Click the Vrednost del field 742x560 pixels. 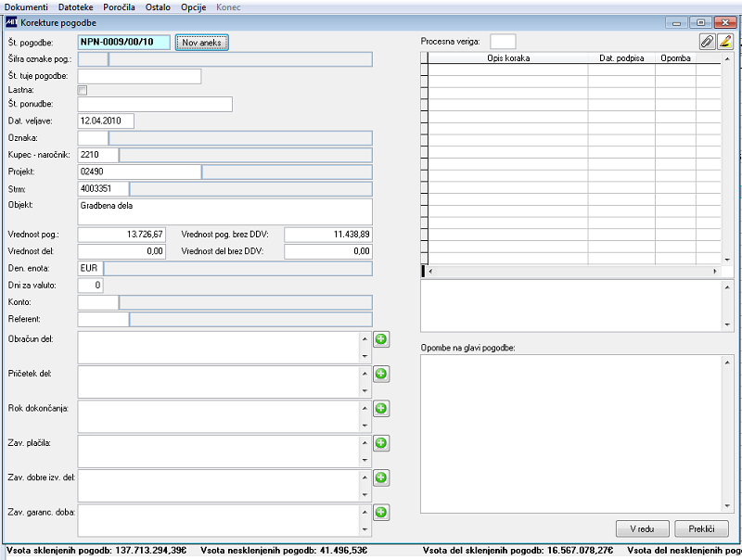(122, 251)
